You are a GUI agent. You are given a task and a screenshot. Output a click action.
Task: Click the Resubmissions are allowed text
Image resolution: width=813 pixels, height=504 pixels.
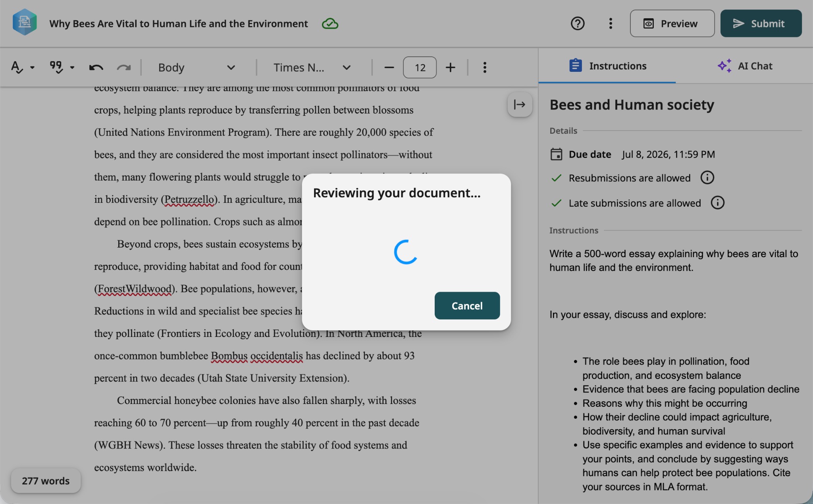[630, 178]
